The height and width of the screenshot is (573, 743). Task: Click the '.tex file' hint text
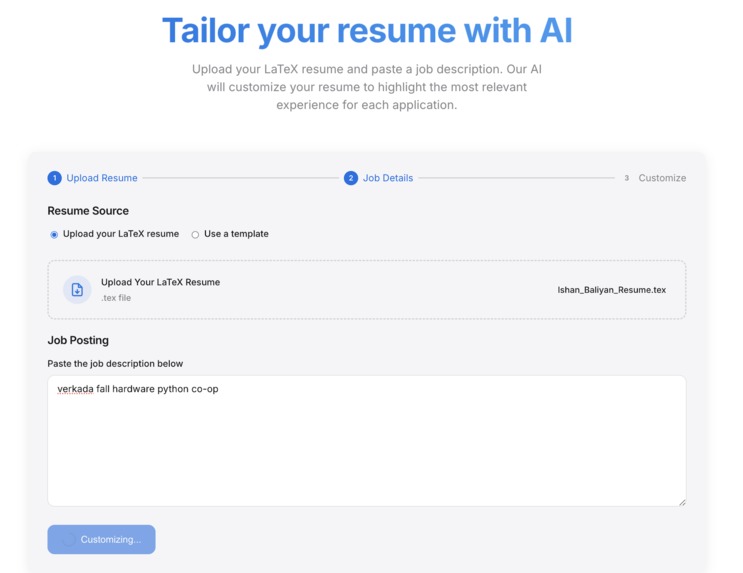(116, 298)
